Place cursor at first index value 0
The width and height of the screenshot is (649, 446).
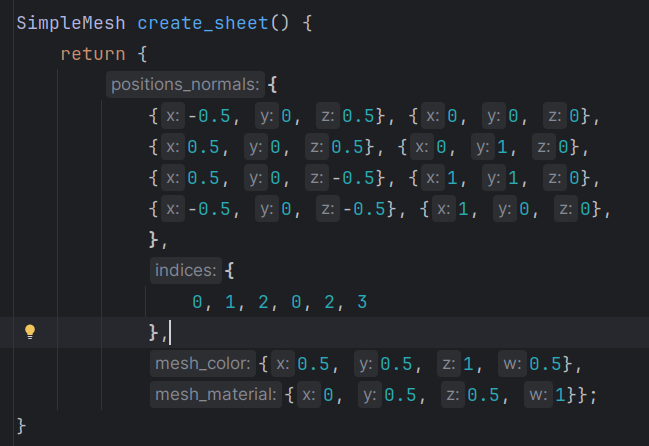point(197,301)
